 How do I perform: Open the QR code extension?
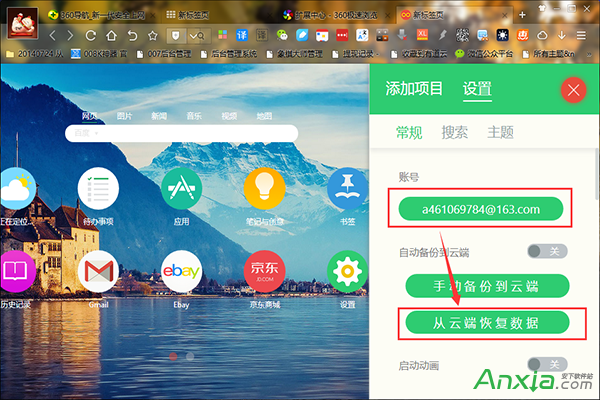click(462, 35)
